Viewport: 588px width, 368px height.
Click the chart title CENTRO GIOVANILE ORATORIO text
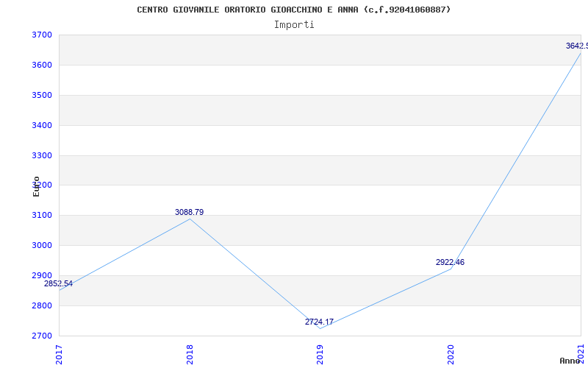(x=293, y=10)
